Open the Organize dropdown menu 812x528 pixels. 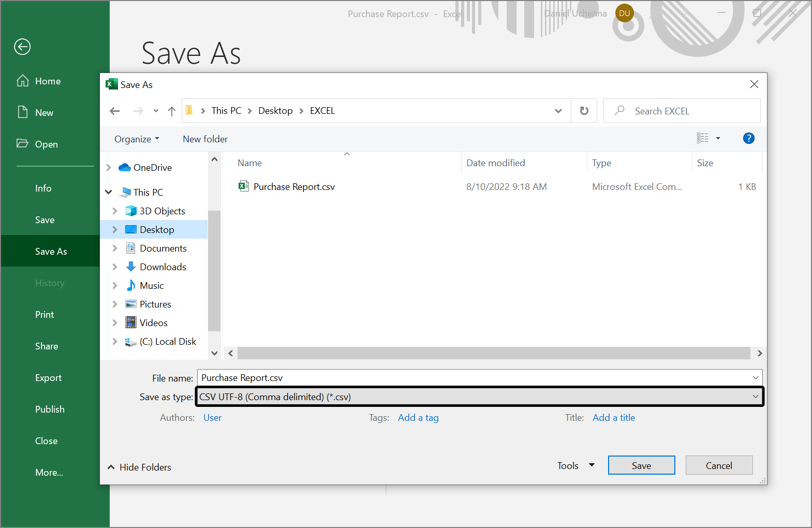137,139
